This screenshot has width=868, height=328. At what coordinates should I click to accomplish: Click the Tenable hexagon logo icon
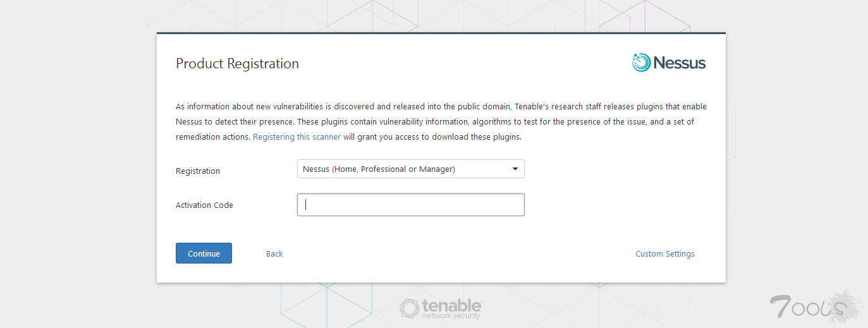[x=409, y=308]
